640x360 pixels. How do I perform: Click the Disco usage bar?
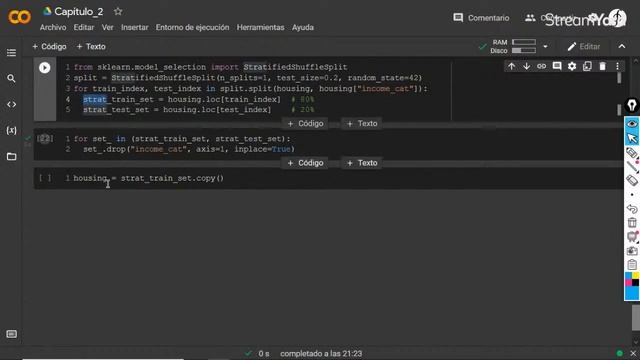tap(524, 51)
